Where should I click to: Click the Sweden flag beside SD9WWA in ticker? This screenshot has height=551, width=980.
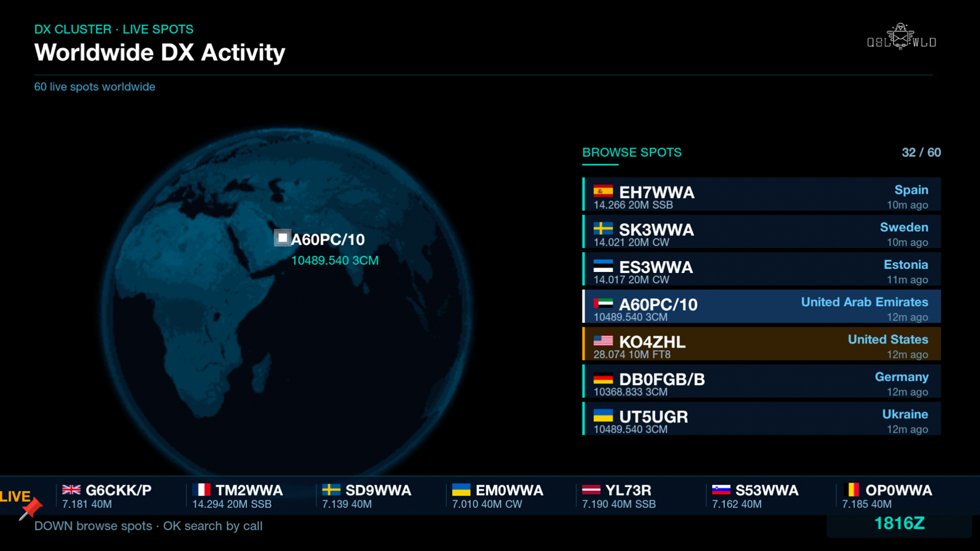[x=331, y=490]
